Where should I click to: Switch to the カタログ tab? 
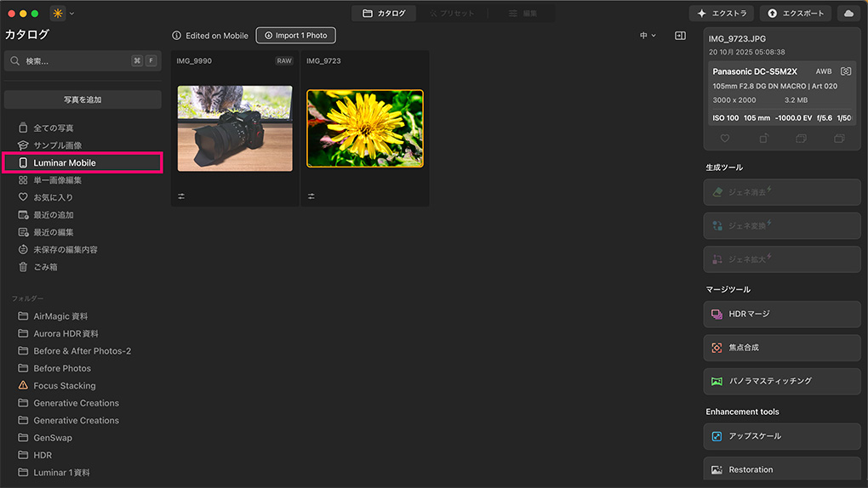pos(384,14)
